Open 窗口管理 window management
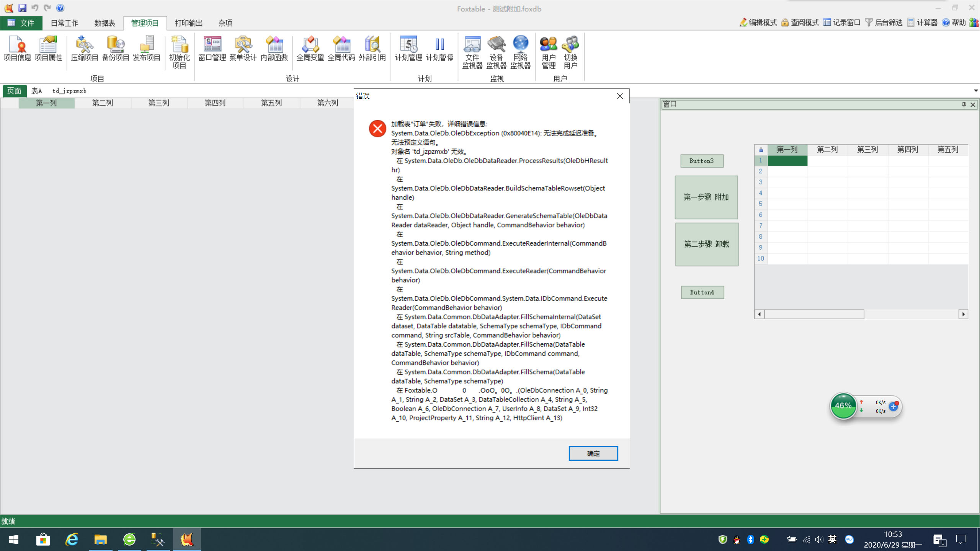This screenshot has width=980, height=551. 212,49
